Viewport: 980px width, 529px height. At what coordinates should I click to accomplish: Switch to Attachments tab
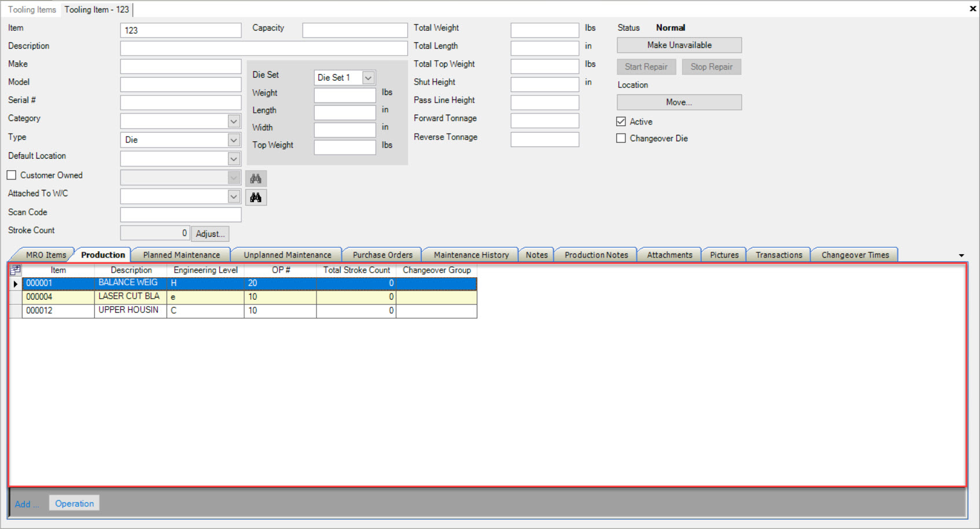point(670,255)
